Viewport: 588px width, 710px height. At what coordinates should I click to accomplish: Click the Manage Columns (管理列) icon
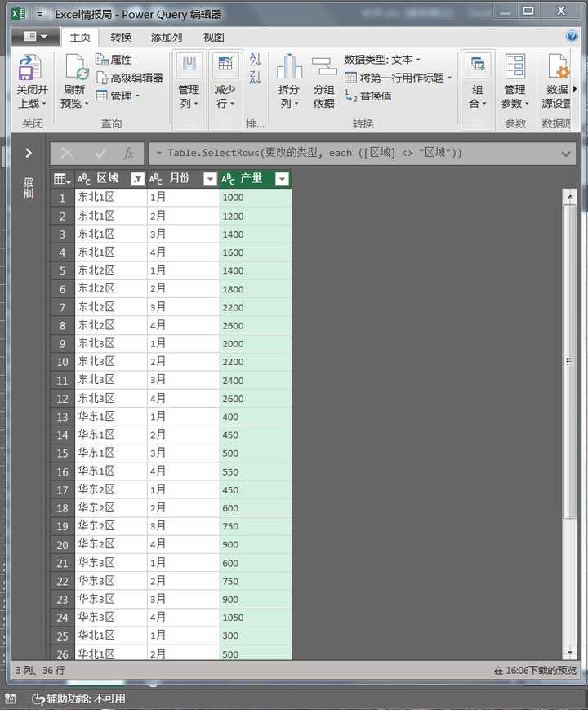(189, 65)
